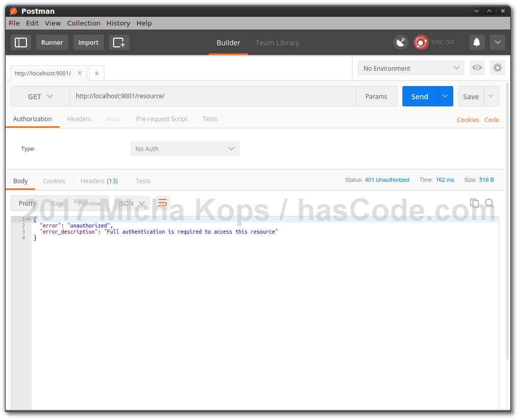The height and width of the screenshot is (420, 519).
Task: Open the GET method dropdown
Action: point(40,96)
